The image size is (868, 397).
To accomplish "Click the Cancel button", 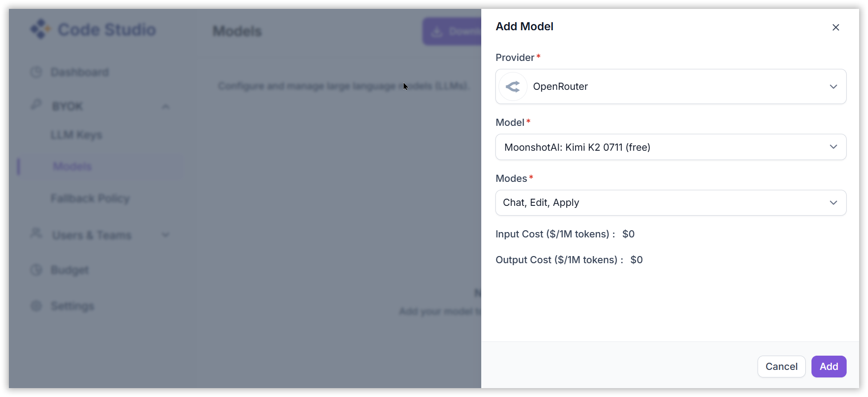I will click(x=781, y=367).
